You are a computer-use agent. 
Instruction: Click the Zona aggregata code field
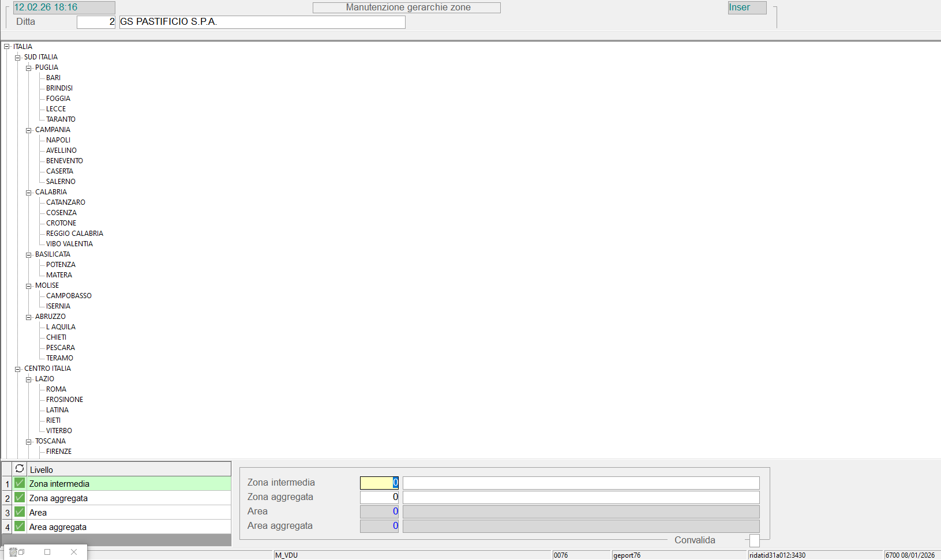tap(379, 497)
